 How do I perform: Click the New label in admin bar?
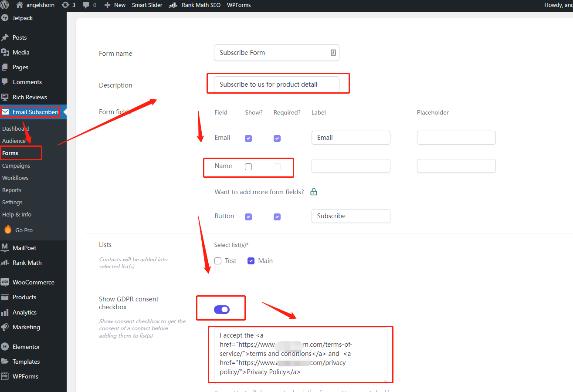(120, 5)
